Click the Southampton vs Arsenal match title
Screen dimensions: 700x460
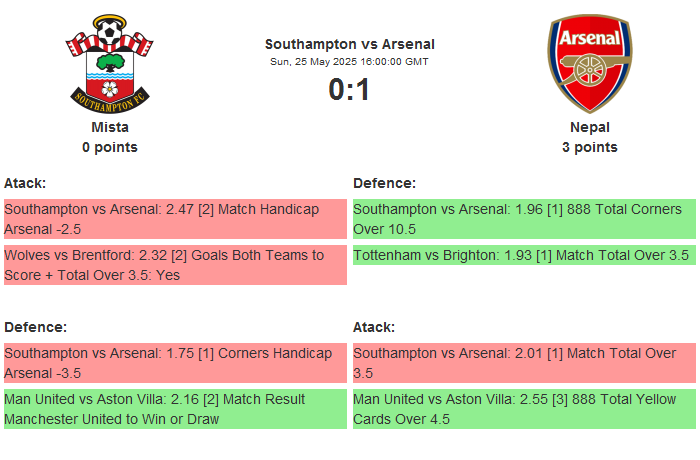[x=349, y=44]
